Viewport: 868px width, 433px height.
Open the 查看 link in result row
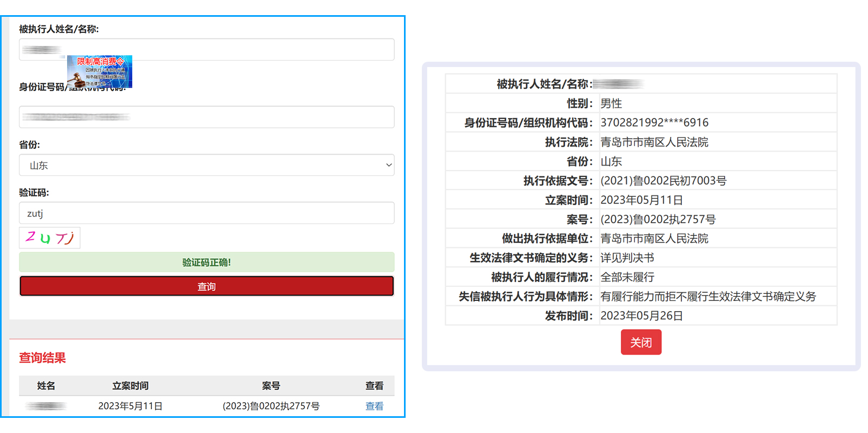pos(374,406)
